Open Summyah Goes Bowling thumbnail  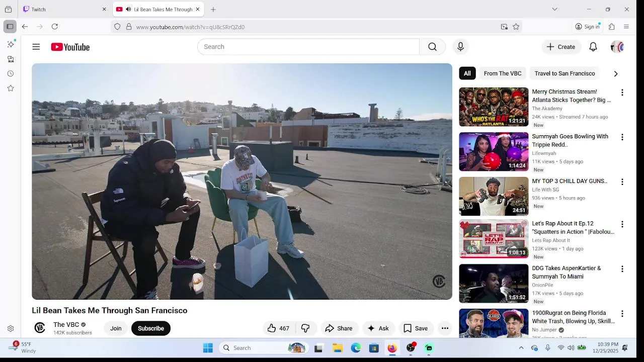click(x=494, y=152)
